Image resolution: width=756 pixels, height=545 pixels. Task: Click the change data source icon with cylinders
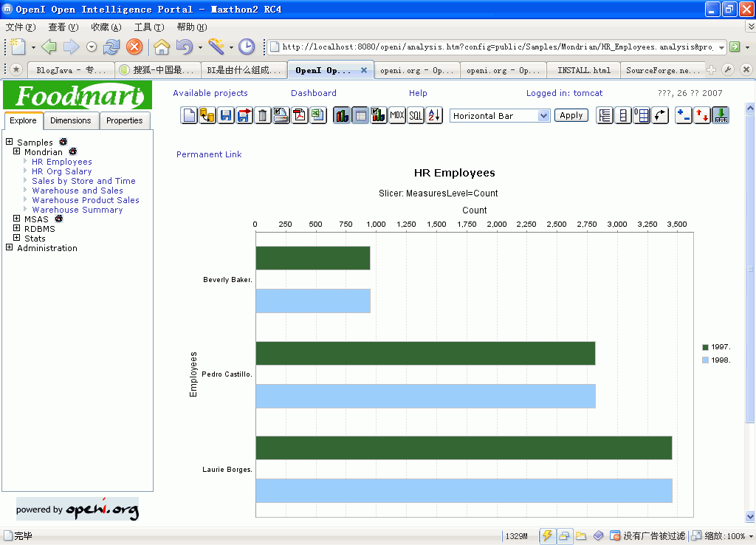pos(207,116)
